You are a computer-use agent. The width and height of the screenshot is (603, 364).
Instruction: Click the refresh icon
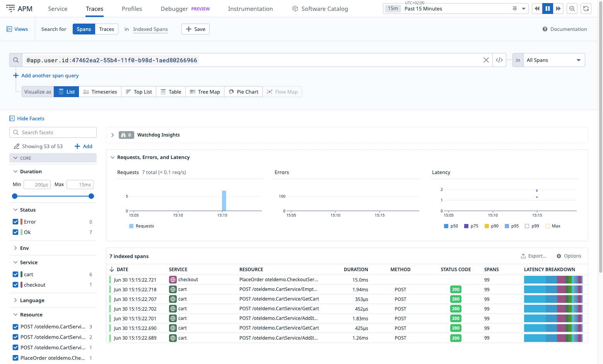(x=586, y=9)
